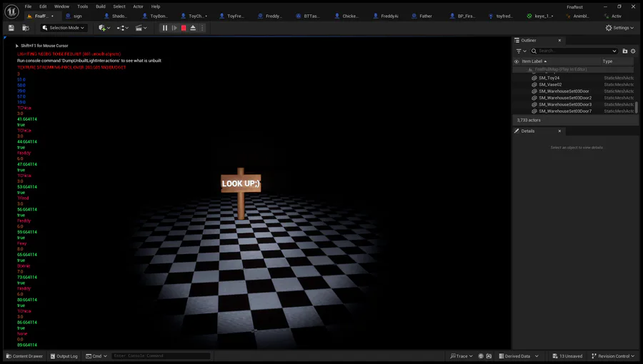Close the Outliner panel tab
Image resolution: width=643 pixels, height=364 pixels.
tap(559, 41)
